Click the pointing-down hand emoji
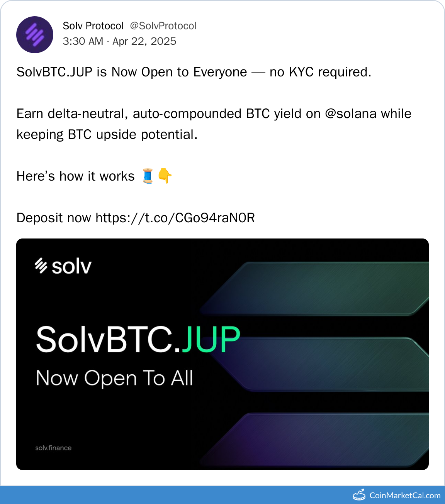Image resolution: width=445 pixels, height=504 pixels. coord(165,176)
